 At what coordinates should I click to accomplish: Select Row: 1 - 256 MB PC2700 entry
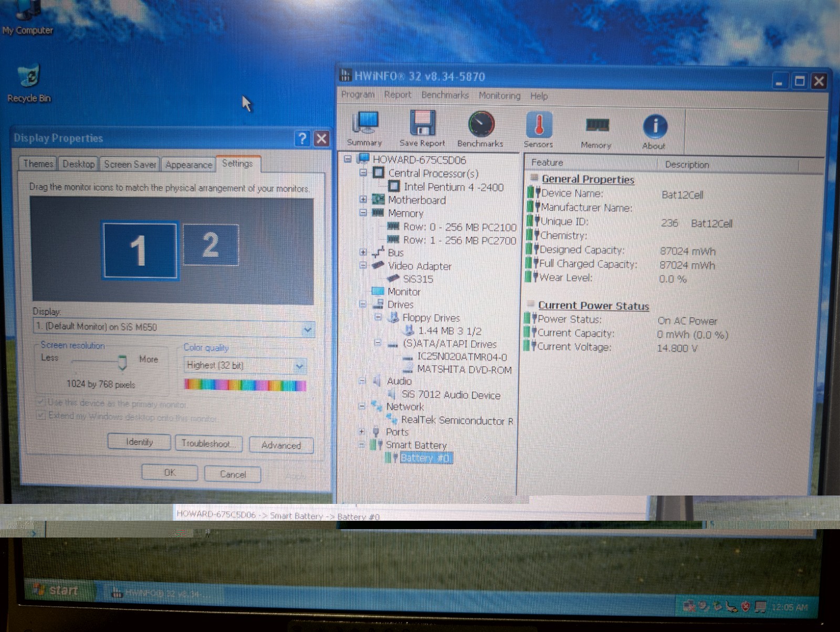pos(459,240)
